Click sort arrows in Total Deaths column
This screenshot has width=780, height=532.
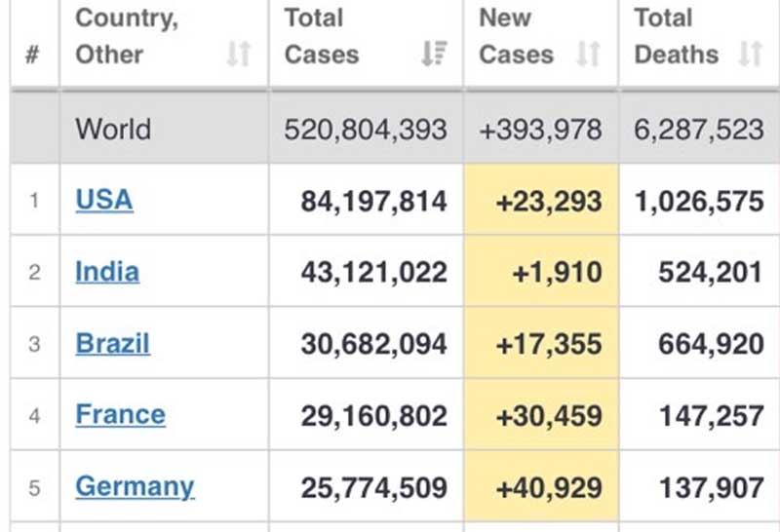pos(750,55)
